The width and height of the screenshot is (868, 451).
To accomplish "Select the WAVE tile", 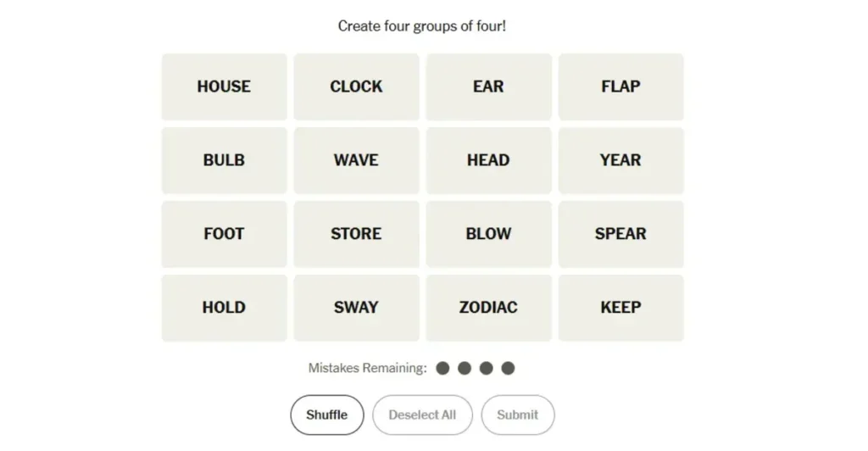I will coord(356,160).
